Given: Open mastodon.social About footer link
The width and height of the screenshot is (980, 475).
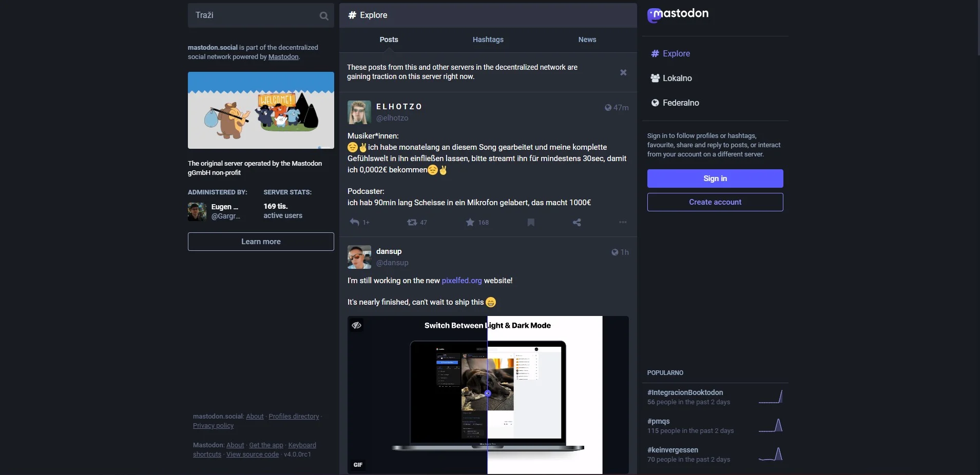Looking at the screenshot, I should pos(255,417).
